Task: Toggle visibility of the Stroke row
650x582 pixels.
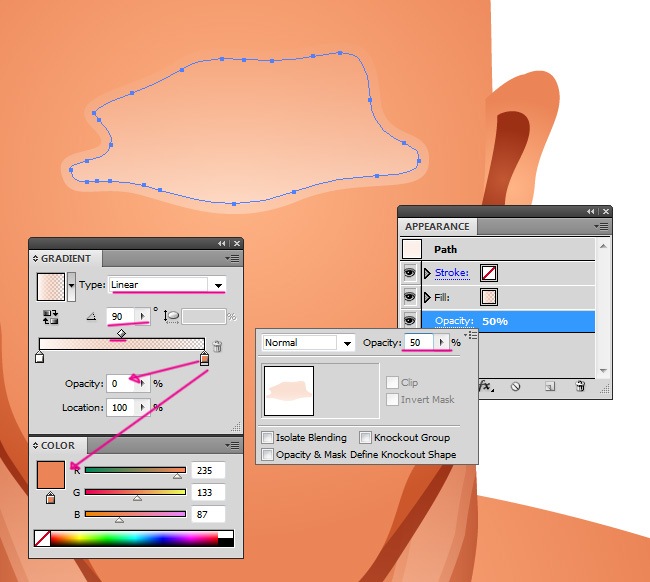Action: pyautogui.click(x=410, y=273)
